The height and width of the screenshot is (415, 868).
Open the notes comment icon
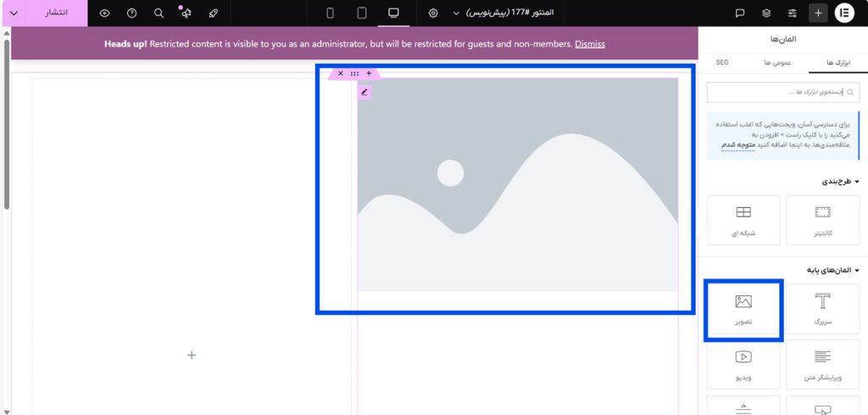(740, 13)
